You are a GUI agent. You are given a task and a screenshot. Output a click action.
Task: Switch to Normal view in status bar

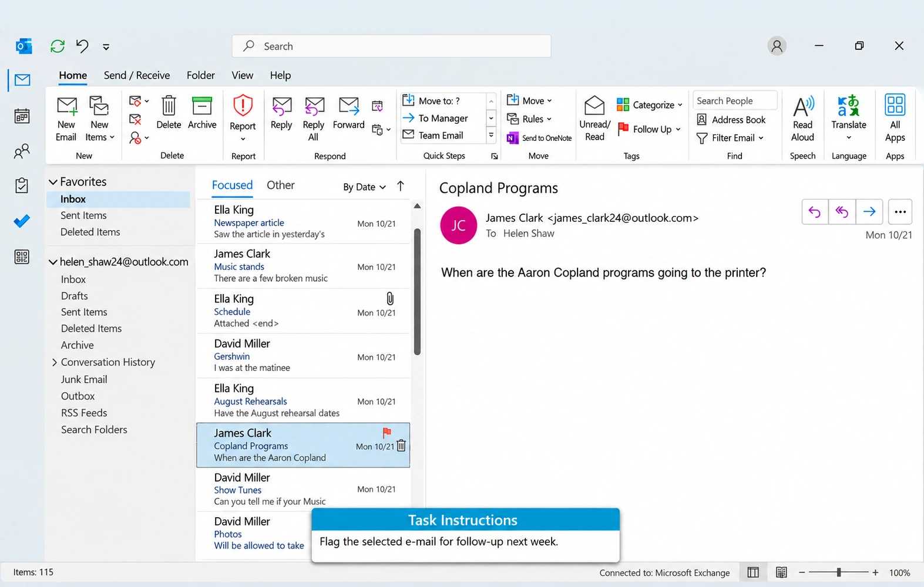point(753,572)
